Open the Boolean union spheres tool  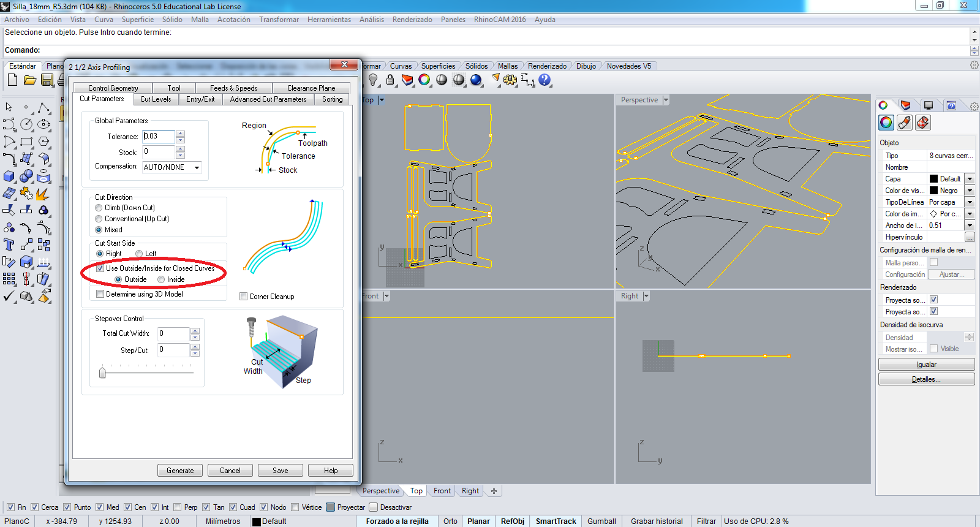(x=26, y=176)
